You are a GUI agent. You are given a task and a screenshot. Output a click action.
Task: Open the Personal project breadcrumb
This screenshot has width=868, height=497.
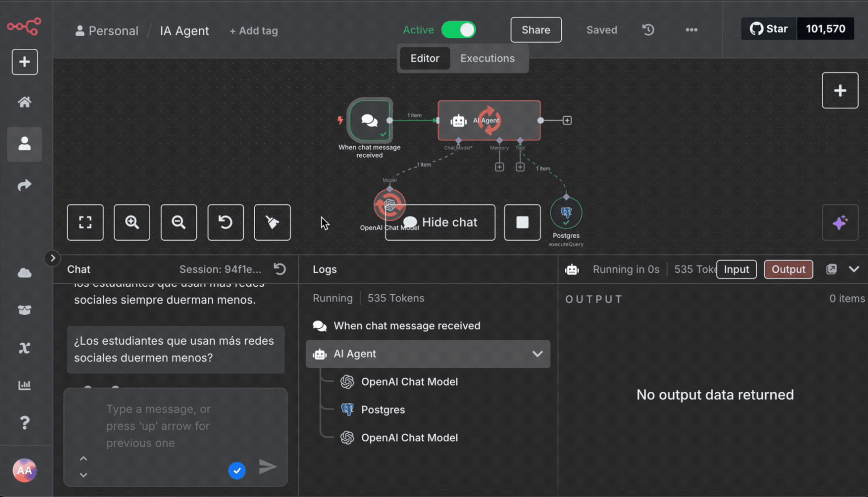point(107,30)
